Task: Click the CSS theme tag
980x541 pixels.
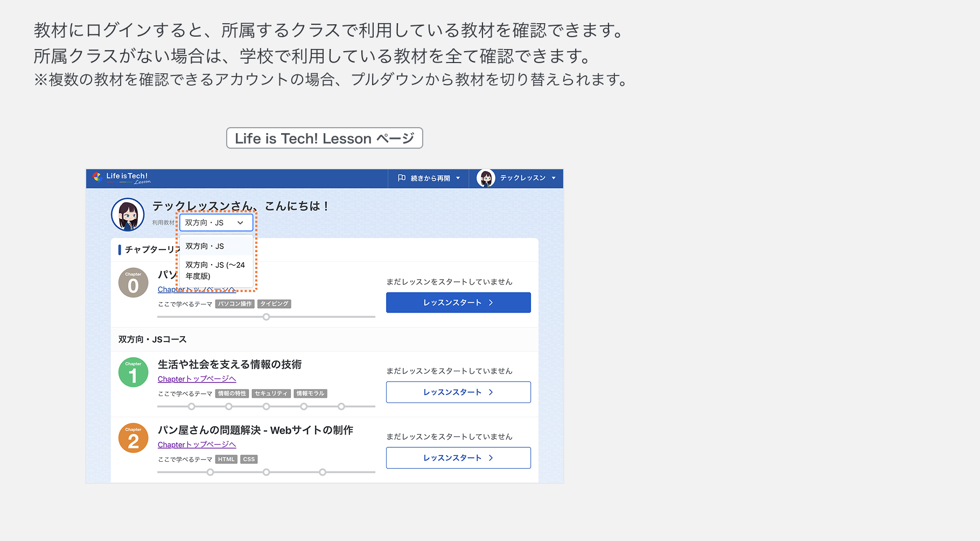Action: [x=248, y=459]
